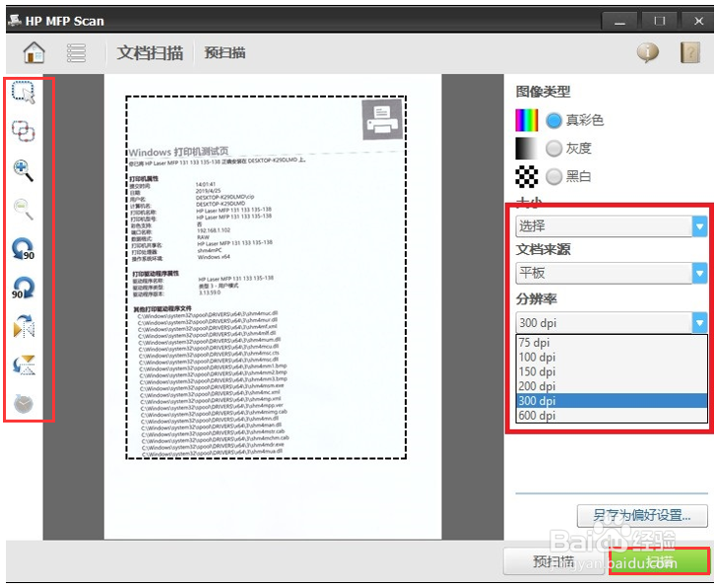The image size is (716, 588).
Task: Zoom in with the magnifier plus tool
Action: pos(24,170)
